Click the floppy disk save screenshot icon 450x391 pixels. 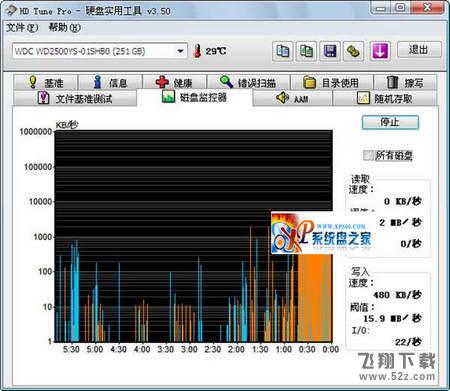coord(330,51)
